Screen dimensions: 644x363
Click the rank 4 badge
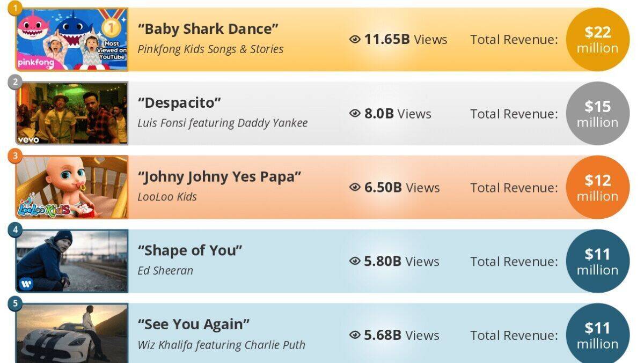(x=15, y=230)
